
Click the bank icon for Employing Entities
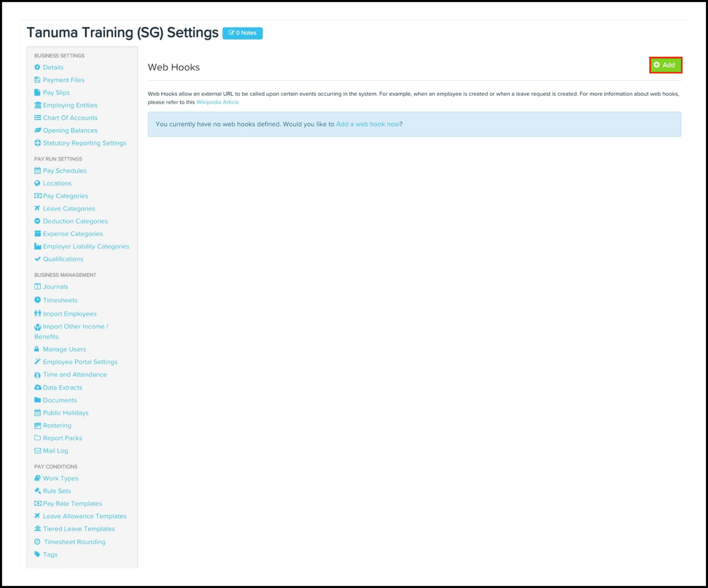[x=38, y=105]
